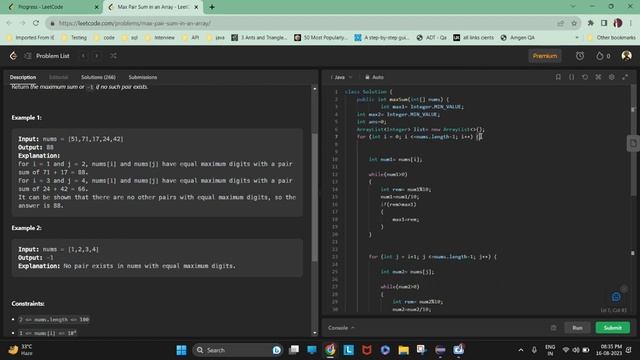
Task: Bookmark this page with the star icon
Action: pyautogui.click(x=574, y=23)
